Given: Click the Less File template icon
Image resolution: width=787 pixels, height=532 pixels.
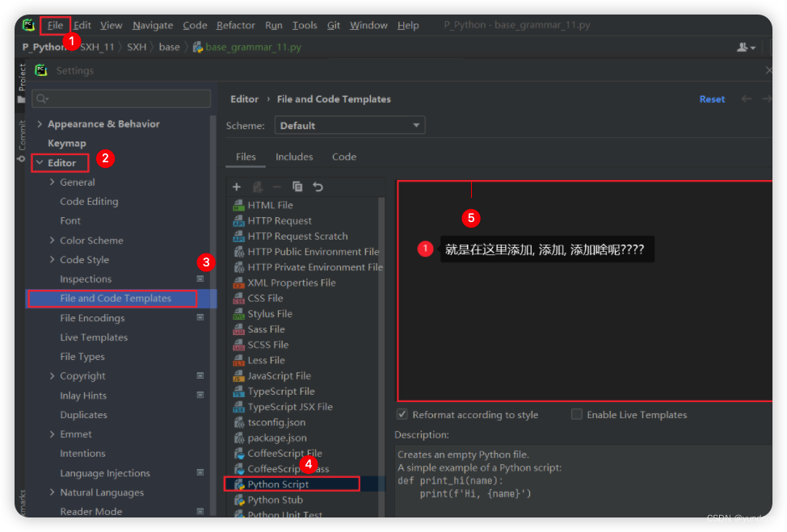Looking at the screenshot, I should tap(238, 361).
